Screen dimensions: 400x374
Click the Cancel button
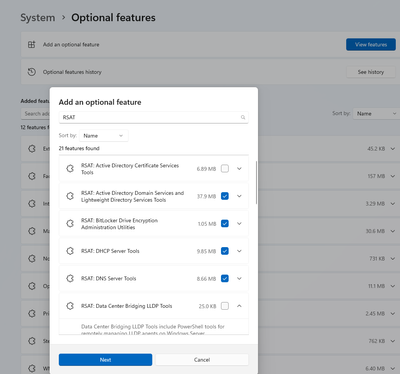(x=202, y=360)
